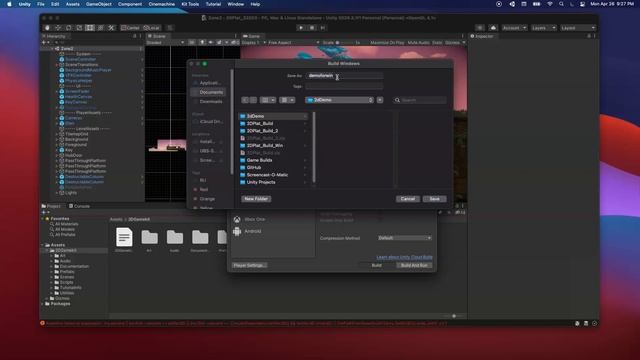Open the Wi-Fi status menu
The height and width of the screenshot is (360, 640).
[x=550, y=4]
